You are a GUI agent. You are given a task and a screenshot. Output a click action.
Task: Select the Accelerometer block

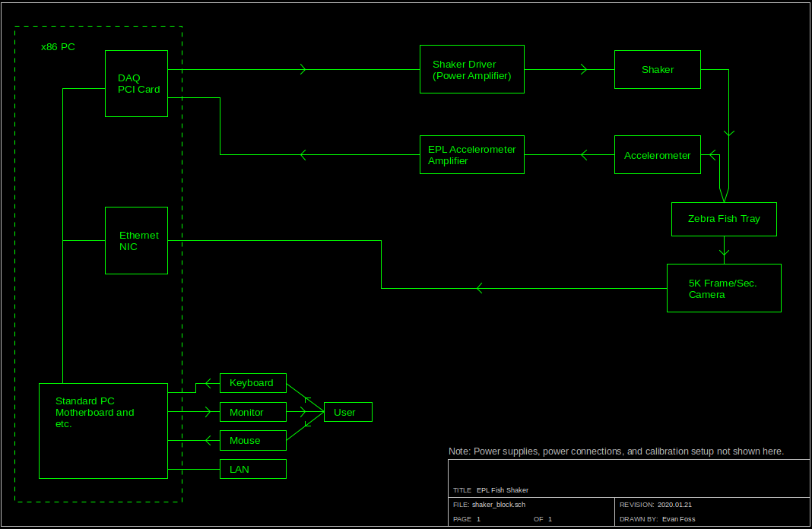(657, 154)
